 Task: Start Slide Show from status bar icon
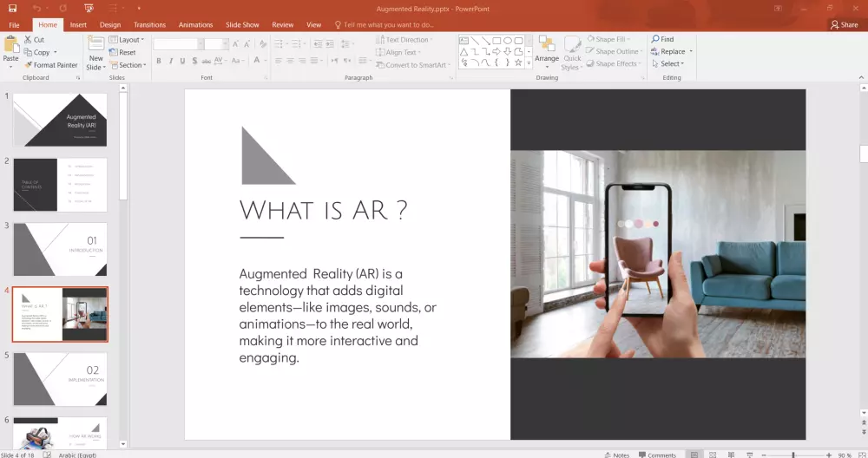pos(750,455)
